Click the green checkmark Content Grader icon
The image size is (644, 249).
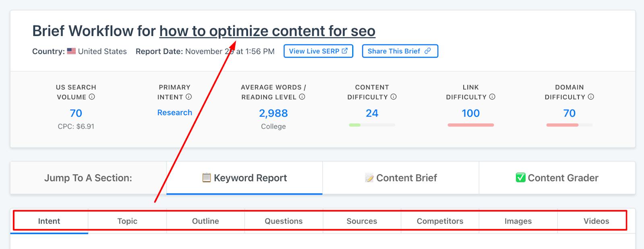tap(520, 178)
